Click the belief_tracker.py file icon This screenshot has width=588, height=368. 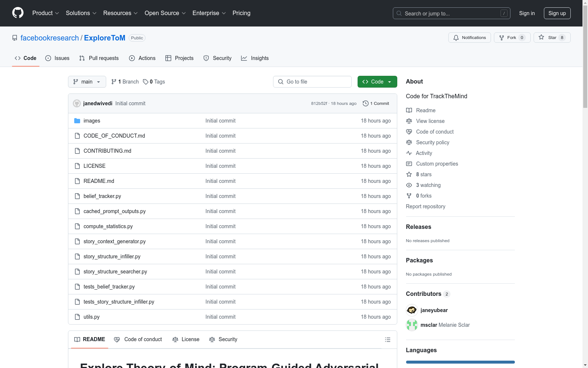coord(77,196)
